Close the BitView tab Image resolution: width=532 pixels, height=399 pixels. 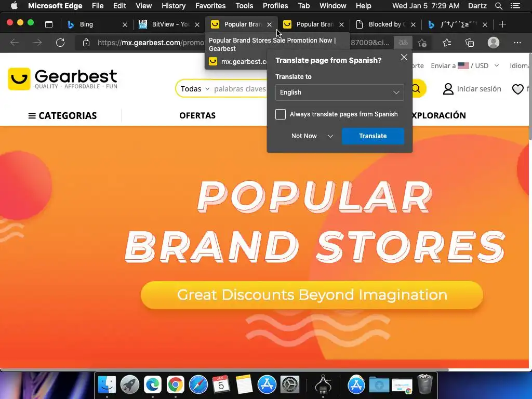[197, 25]
